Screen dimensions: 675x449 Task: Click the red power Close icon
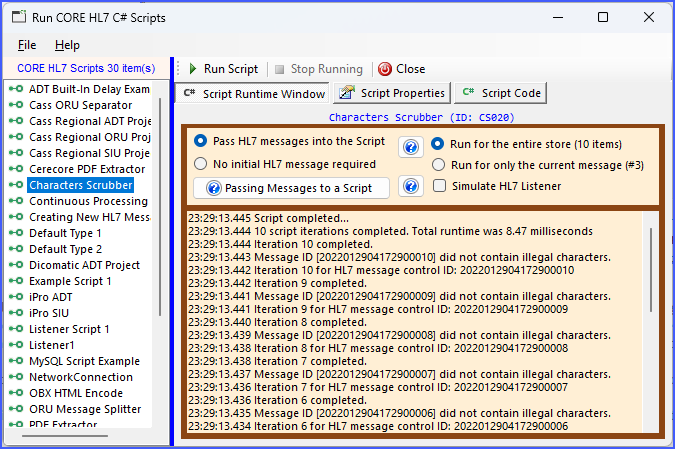[x=384, y=69]
